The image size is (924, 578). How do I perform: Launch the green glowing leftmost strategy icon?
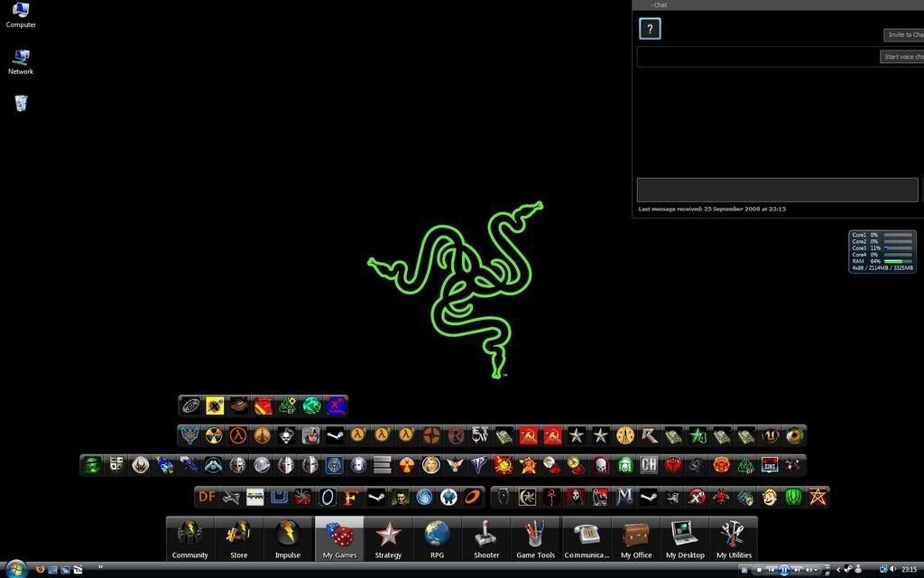(91, 465)
